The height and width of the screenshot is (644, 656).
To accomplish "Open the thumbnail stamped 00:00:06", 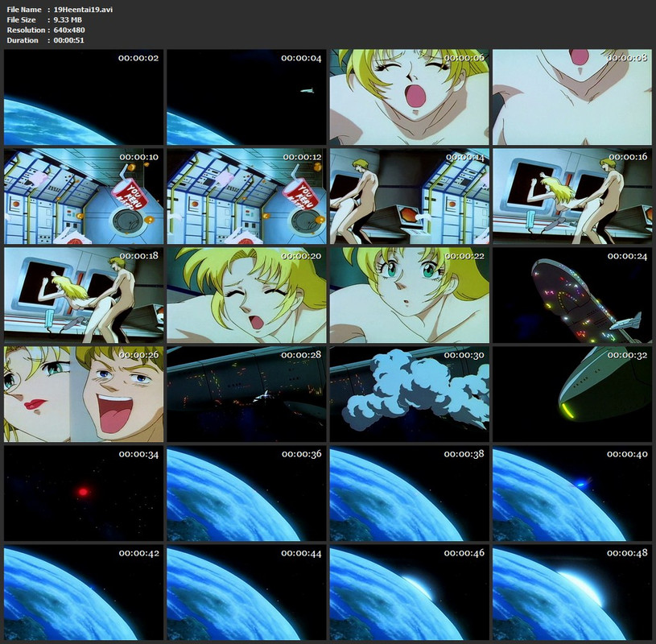I will (409, 97).
